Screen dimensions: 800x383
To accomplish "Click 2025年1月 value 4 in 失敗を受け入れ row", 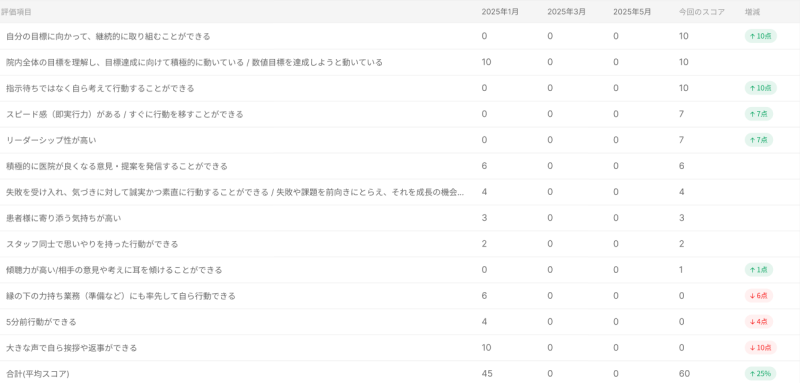I will point(484,192).
